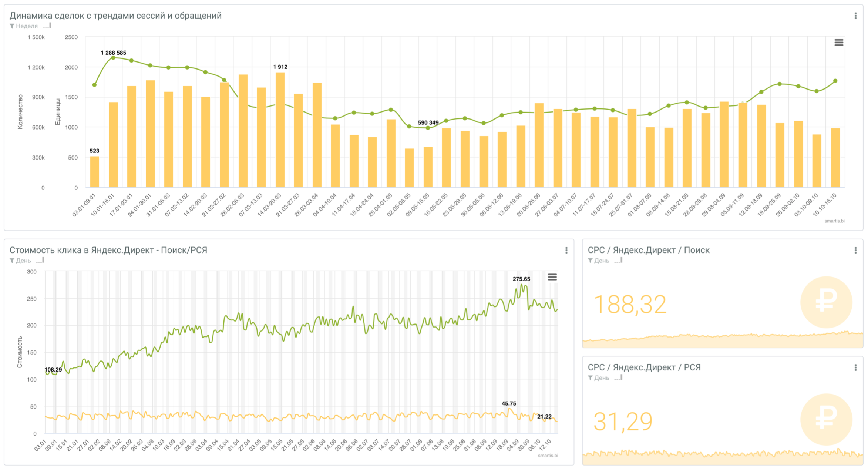This screenshot has height=470, width=868.
Task: Click funnel filter icon next to Неделя
Action: [x=12, y=26]
